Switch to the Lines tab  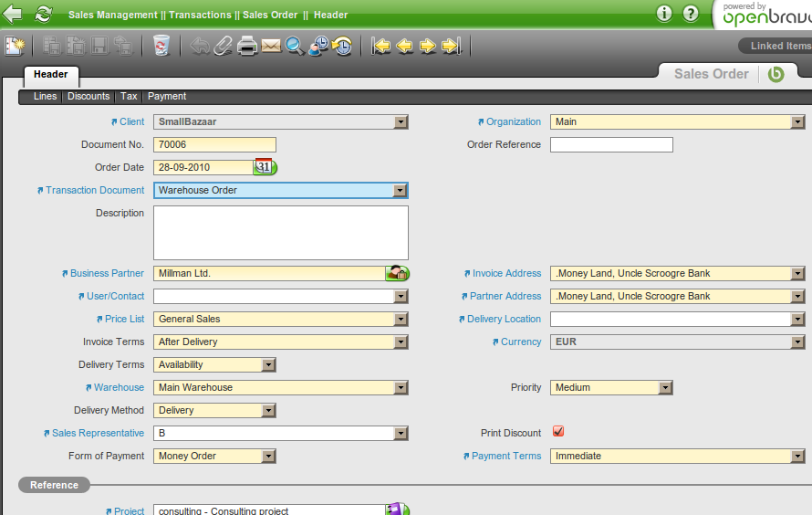[x=45, y=96]
